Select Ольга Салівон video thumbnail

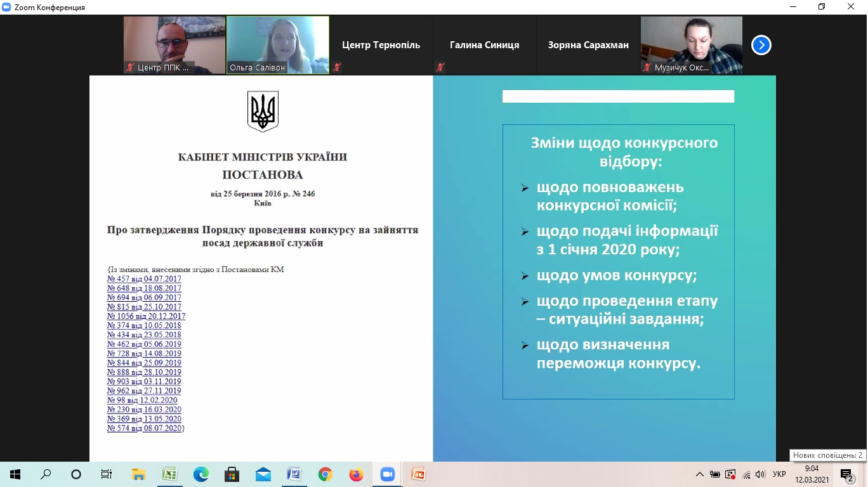278,44
